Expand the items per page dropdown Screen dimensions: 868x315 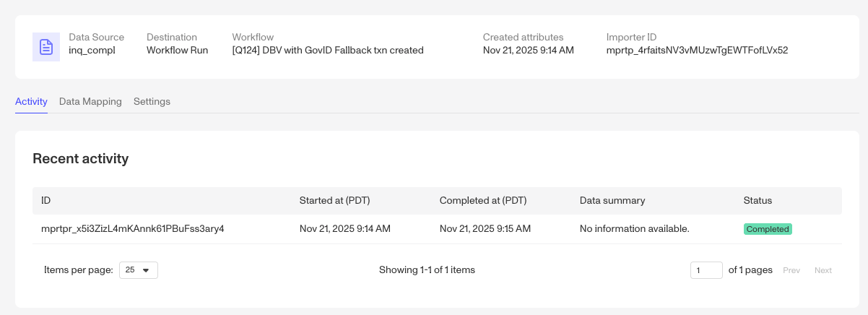(x=139, y=270)
